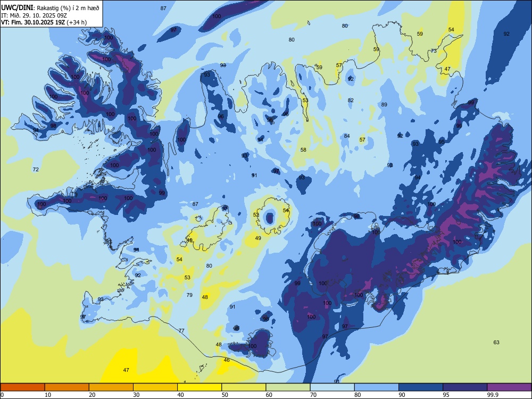This screenshot has height=399, width=532.
Task: Click the 90–95 dark blue legend swatch
Action: 421,387
